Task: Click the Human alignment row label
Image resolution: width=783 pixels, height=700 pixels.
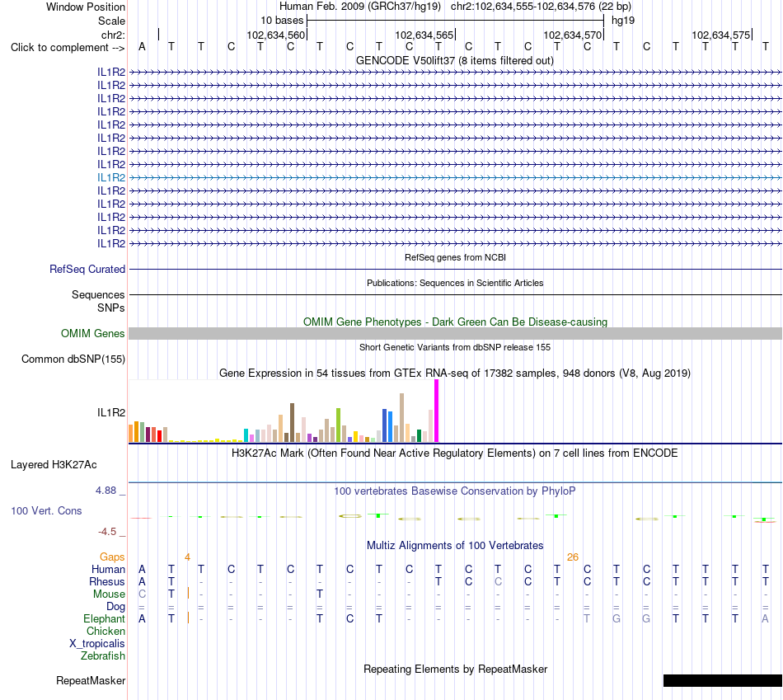Action: coord(108,570)
